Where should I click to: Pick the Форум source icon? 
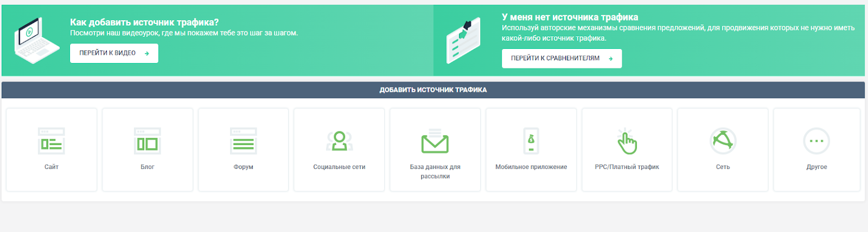[x=244, y=141]
